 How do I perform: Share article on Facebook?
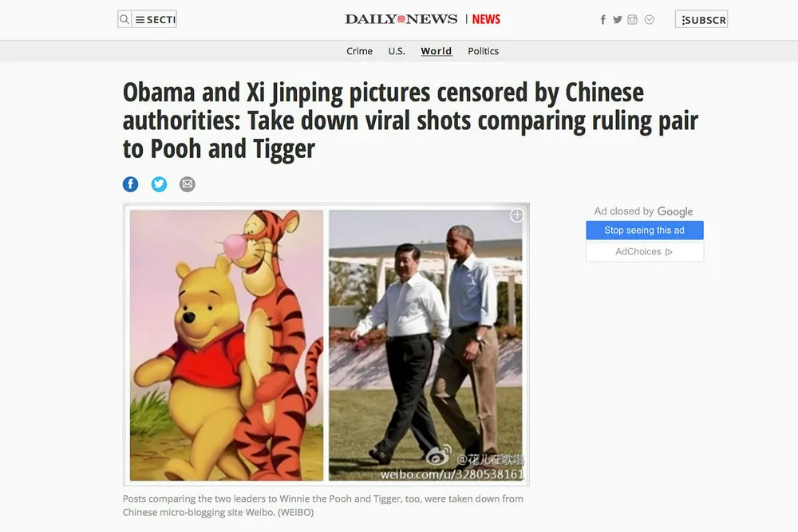click(x=130, y=184)
